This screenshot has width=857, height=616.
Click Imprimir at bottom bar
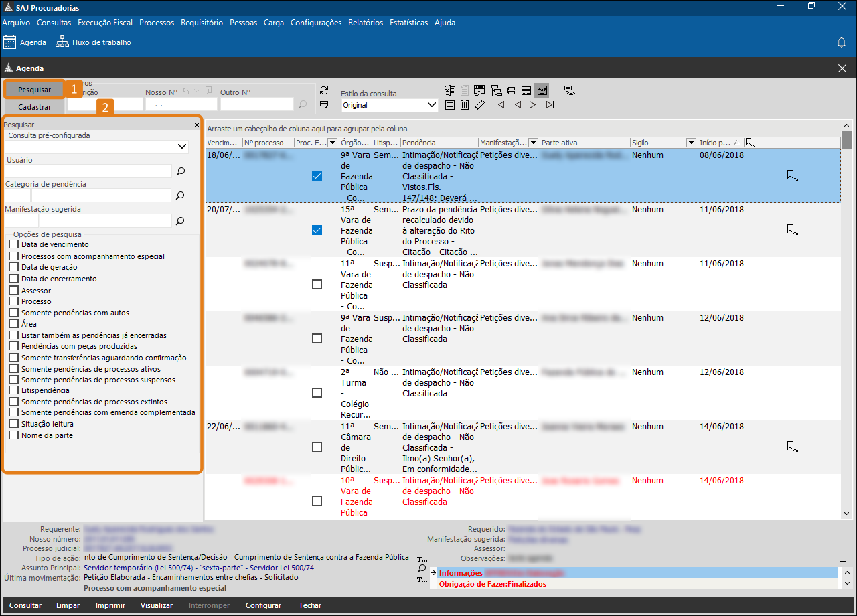(x=110, y=605)
